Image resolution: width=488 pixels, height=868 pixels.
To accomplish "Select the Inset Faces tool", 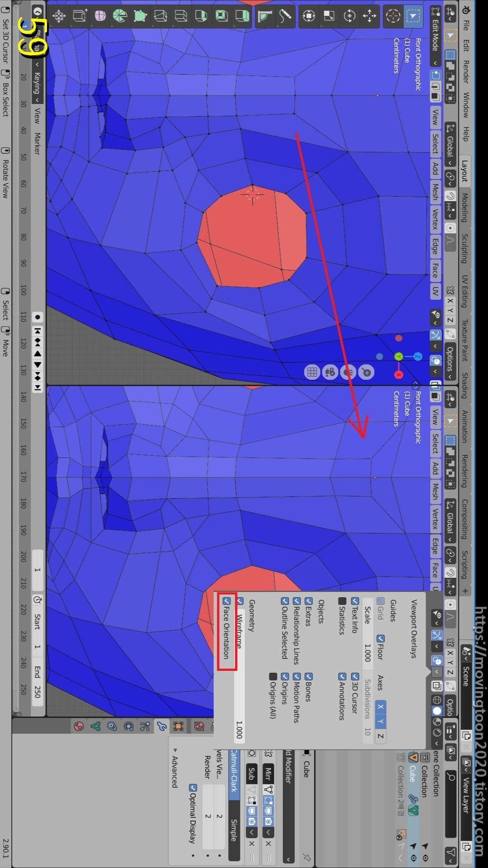I will [x=222, y=16].
